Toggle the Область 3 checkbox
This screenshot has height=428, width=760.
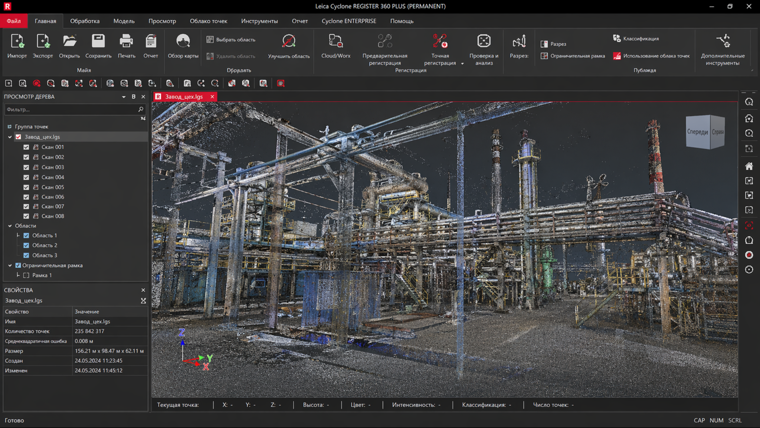(26, 255)
